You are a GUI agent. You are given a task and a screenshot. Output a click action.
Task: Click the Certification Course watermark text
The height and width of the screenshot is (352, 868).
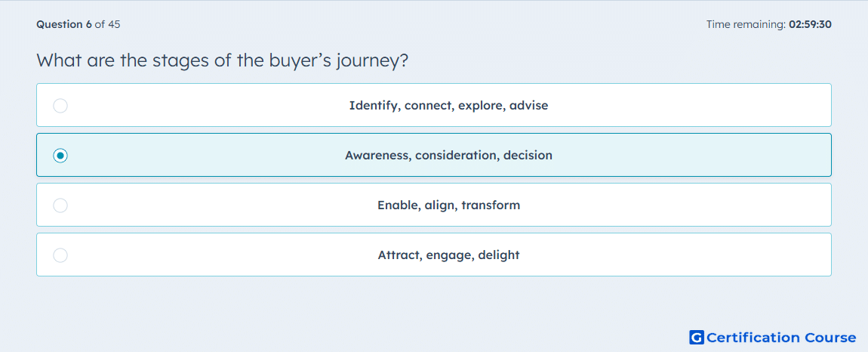click(x=781, y=337)
